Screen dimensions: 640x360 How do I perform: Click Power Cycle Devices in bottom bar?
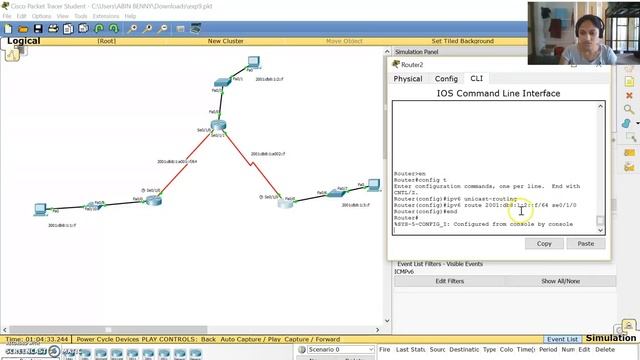pyautogui.click(x=107, y=339)
